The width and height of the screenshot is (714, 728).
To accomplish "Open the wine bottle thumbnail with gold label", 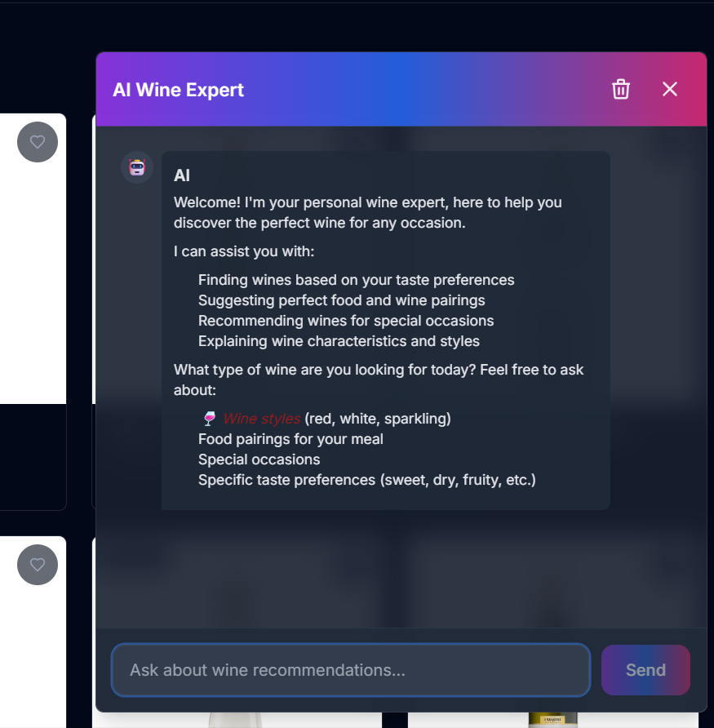I will coord(552,720).
